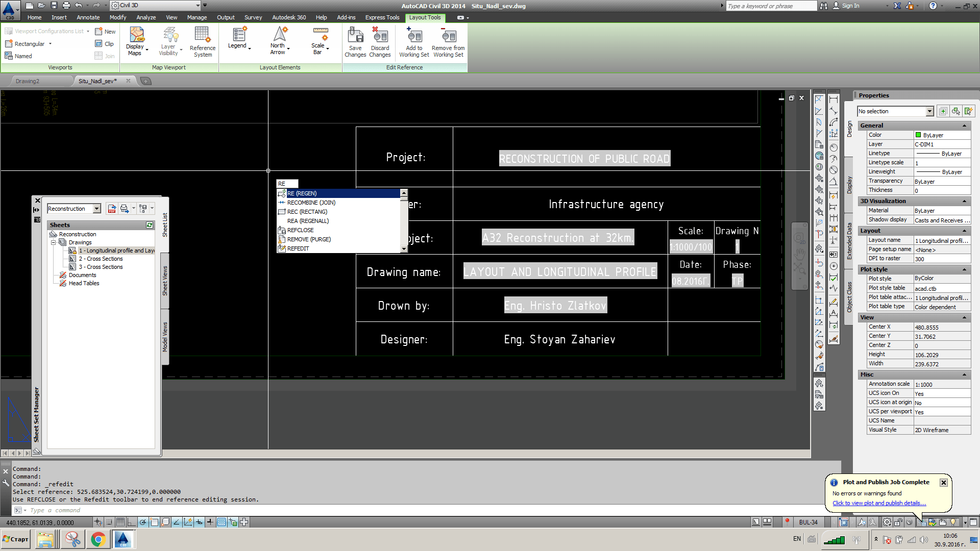Switch to the Annotate ribbon tab
Viewport: 980px width, 551px height.
click(88, 17)
